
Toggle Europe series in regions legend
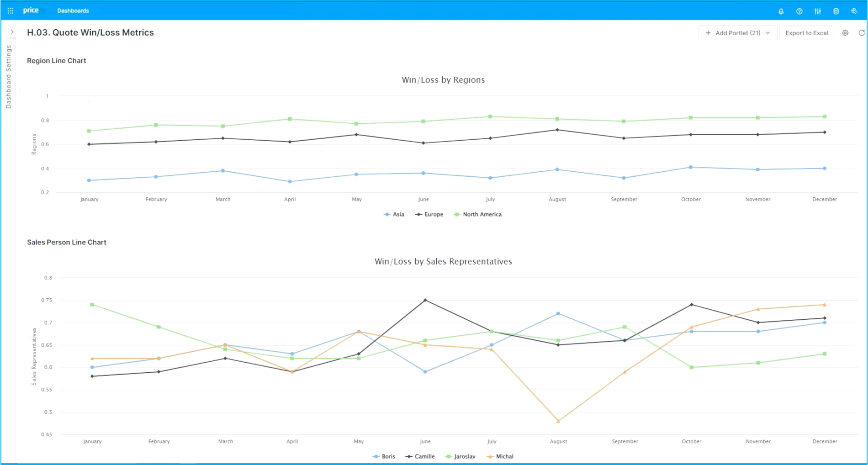click(429, 214)
